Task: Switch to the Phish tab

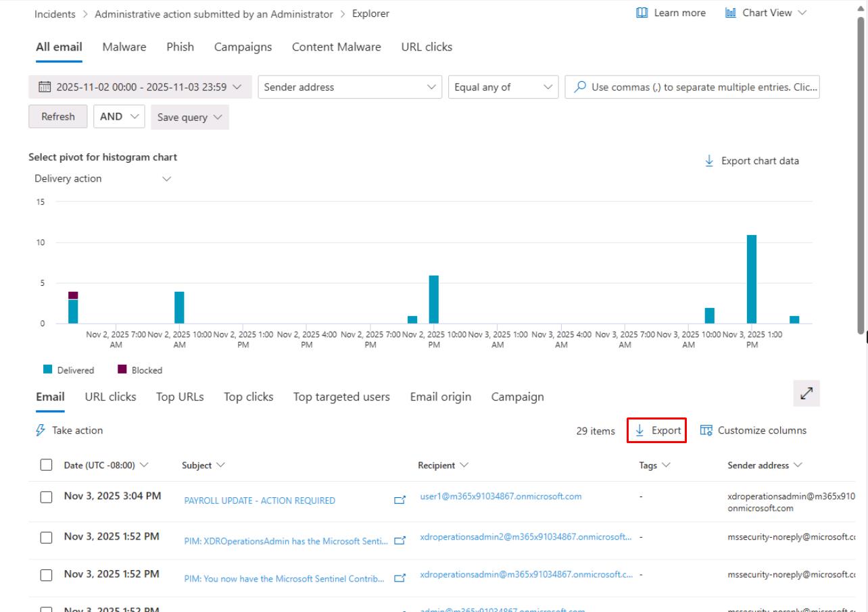Action: click(180, 47)
